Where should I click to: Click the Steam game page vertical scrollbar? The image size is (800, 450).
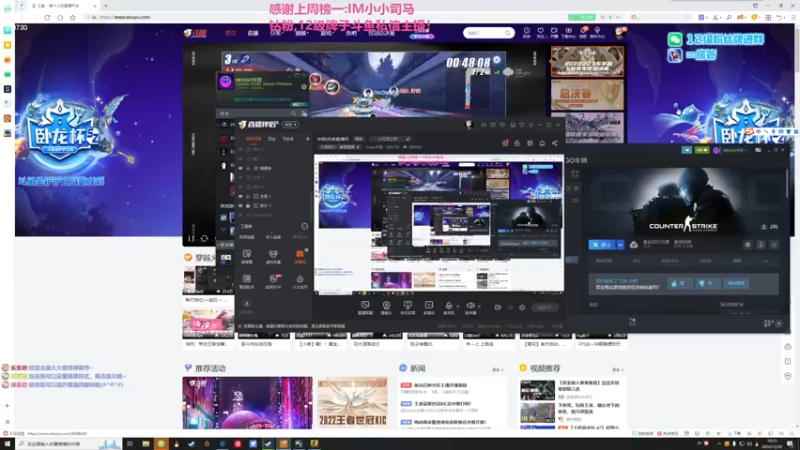point(787,184)
